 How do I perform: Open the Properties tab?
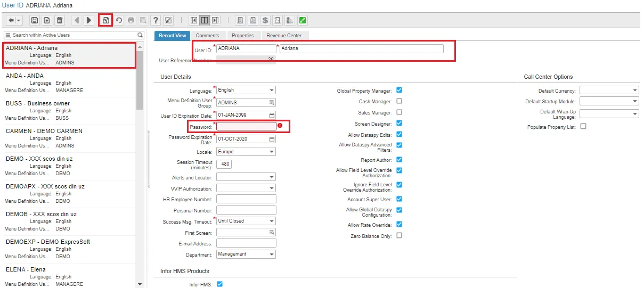242,36
